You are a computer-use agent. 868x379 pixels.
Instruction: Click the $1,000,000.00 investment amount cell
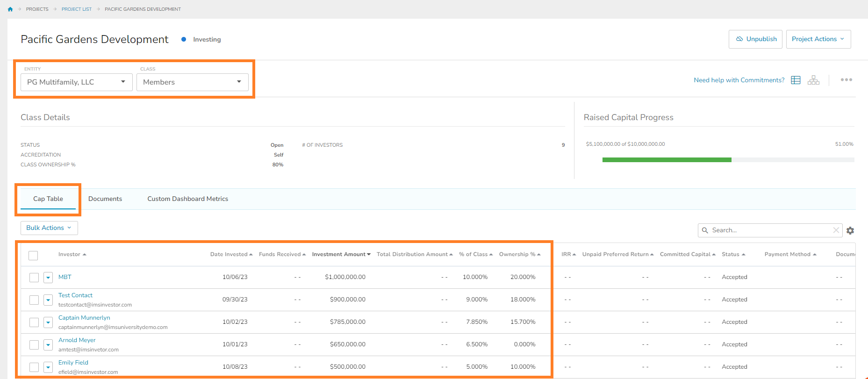click(345, 277)
